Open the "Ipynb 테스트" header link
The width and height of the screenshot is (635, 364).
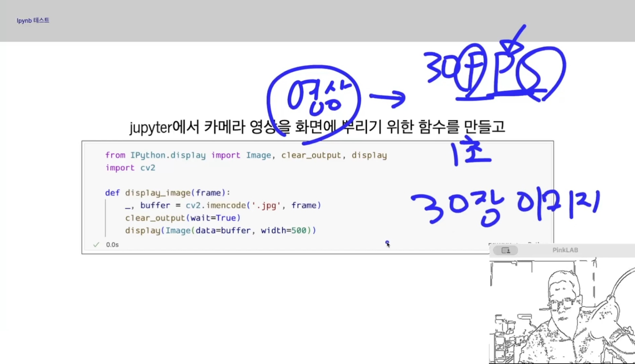(x=33, y=20)
